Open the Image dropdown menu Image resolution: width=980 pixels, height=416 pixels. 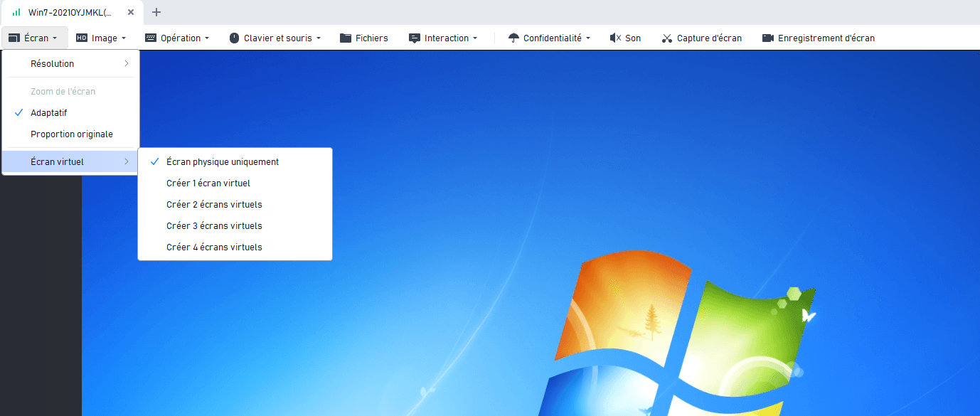coord(101,38)
